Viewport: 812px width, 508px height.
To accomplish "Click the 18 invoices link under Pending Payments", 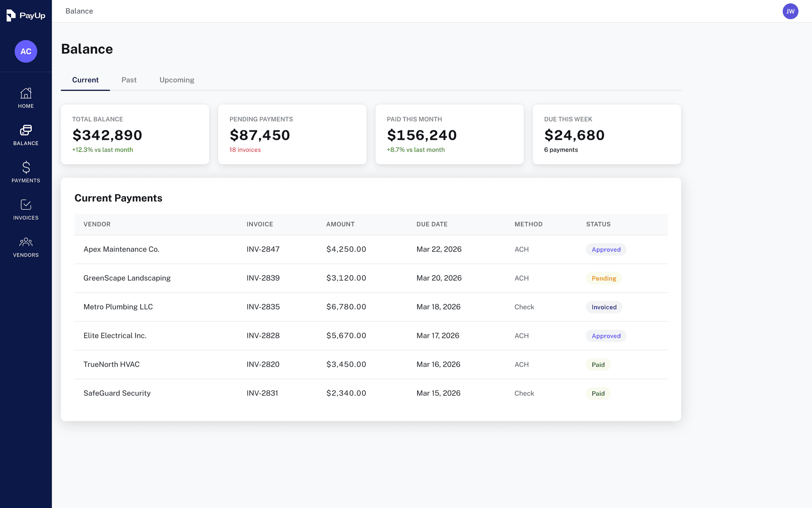I will (245, 149).
